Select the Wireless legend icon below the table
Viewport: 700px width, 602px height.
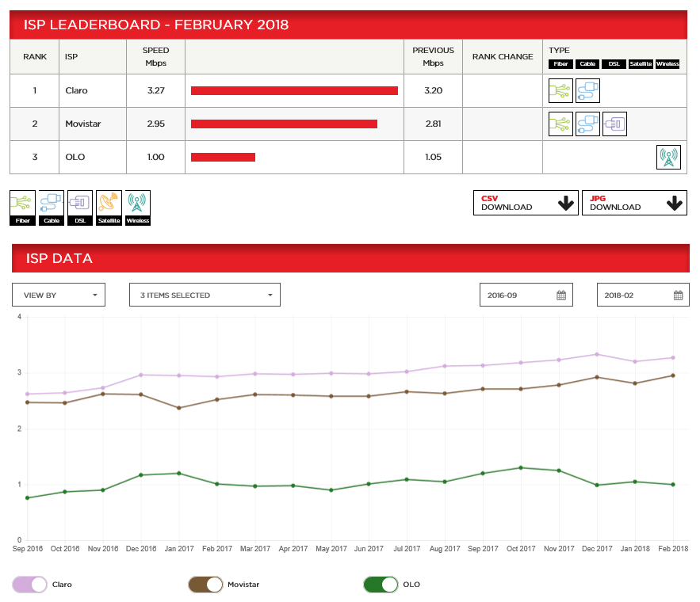point(137,208)
